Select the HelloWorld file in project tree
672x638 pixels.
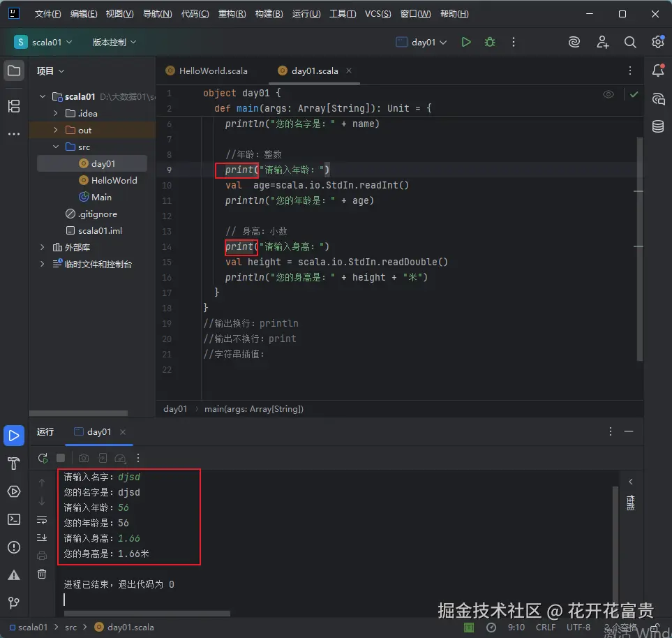[x=114, y=181]
